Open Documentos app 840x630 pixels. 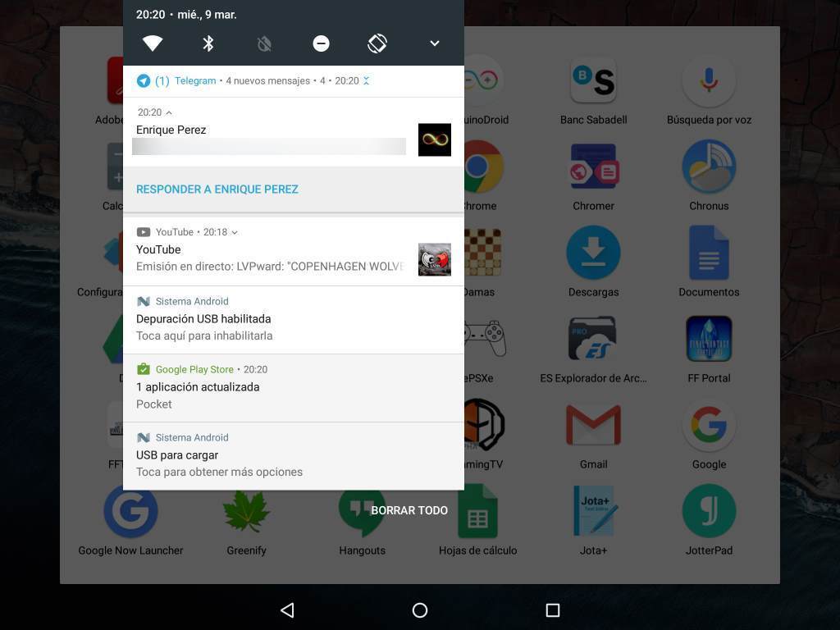click(x=709, y=263)
